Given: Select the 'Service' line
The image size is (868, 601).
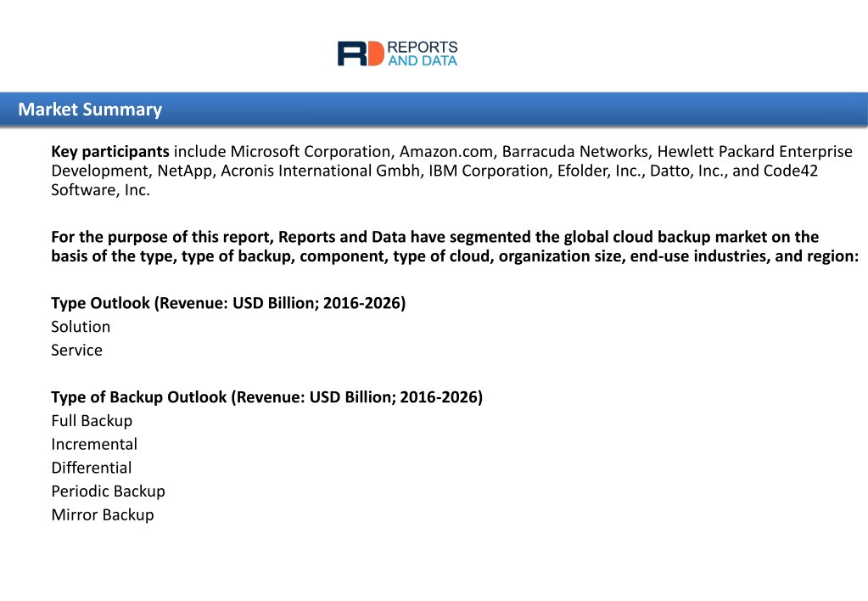Looking at the screenshot, I should (x=77, y=350).
